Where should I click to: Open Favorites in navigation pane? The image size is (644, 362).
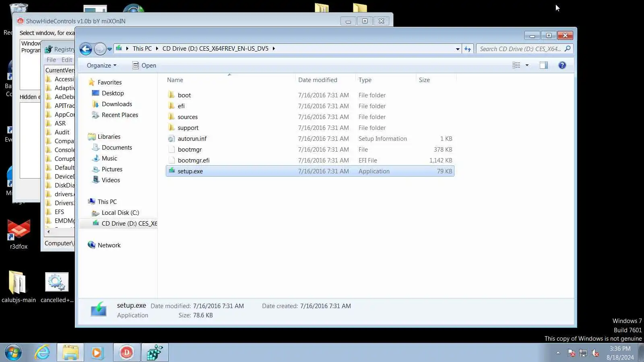(x=109, y=82)
